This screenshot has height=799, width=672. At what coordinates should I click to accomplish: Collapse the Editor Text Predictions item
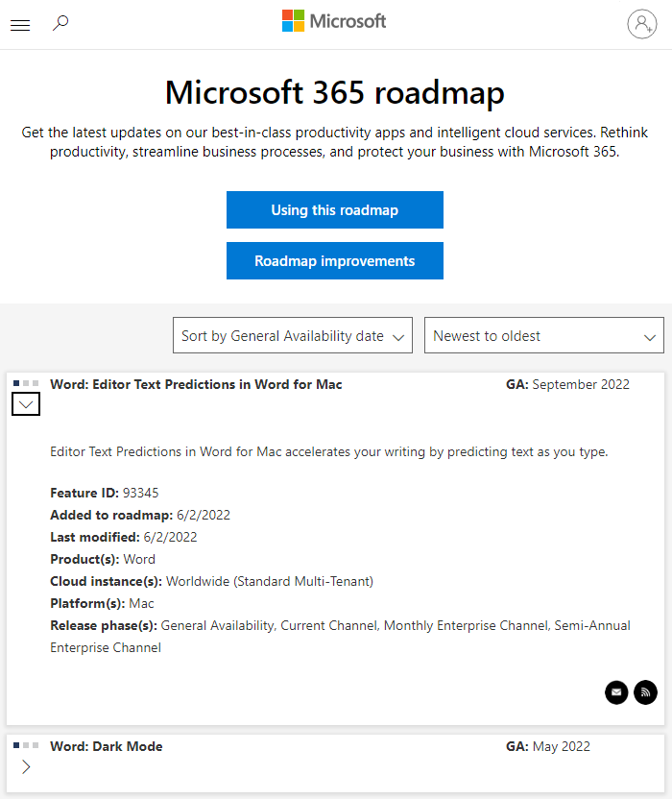[26, 404]
